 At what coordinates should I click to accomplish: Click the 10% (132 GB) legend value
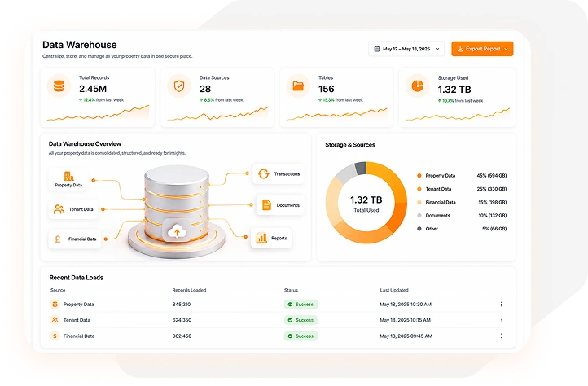[x=493, y=215]
